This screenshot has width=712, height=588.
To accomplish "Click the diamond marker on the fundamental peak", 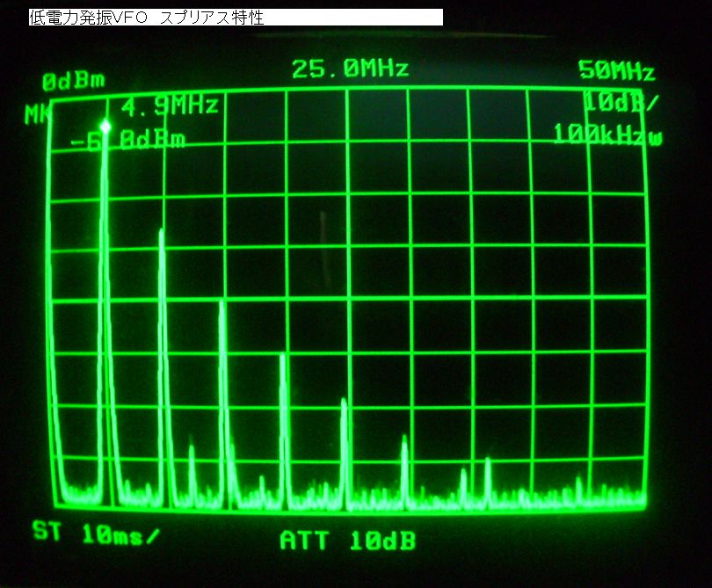I will pos(105,127).
